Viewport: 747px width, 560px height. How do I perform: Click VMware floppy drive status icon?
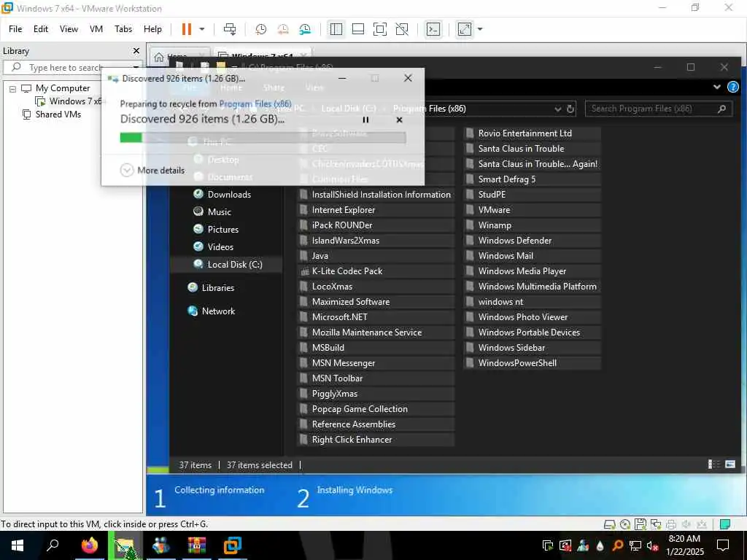click(640, 525)
